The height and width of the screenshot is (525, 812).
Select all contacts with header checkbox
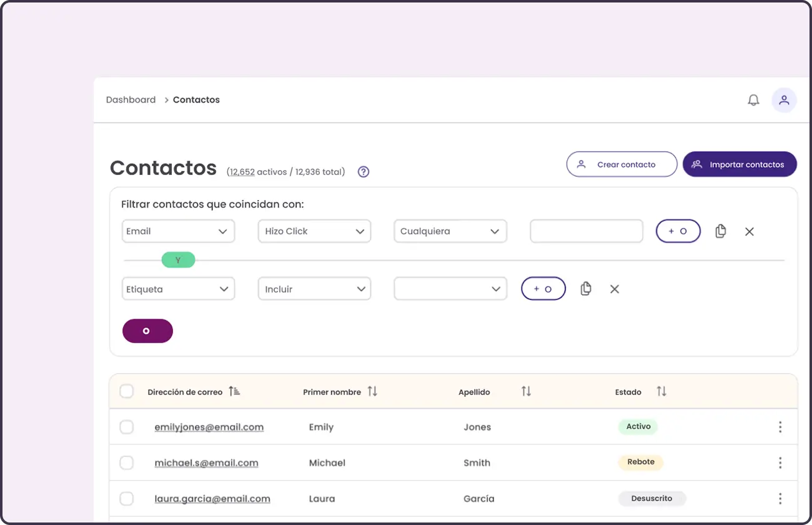[127, 391]
